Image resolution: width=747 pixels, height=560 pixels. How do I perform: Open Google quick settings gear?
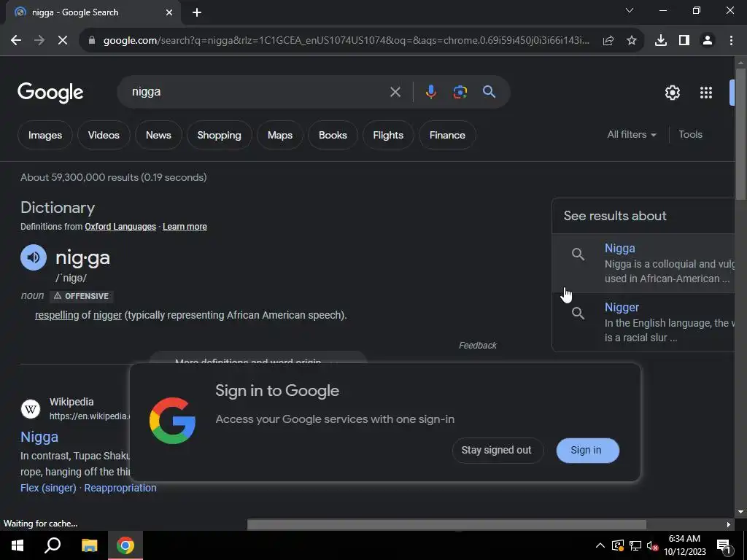(x=672, y=93)
